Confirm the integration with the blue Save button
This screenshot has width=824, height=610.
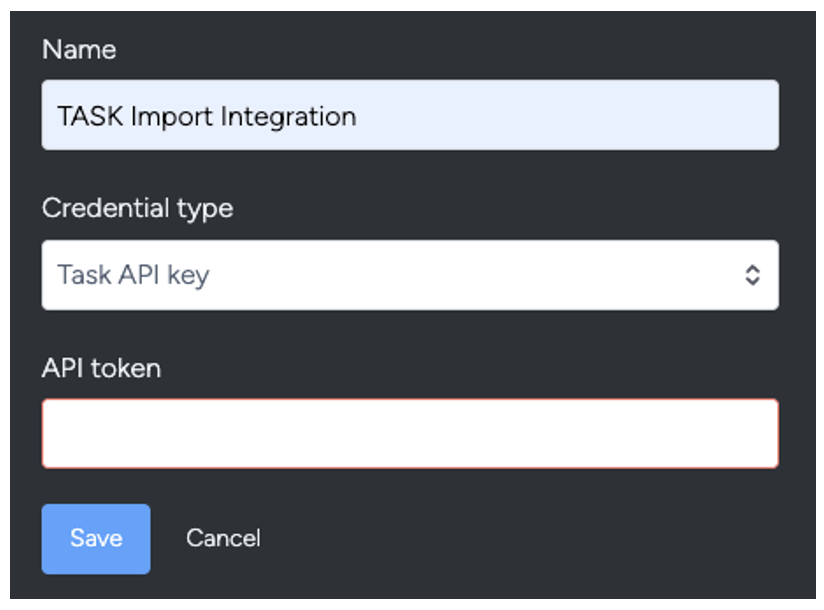[x=95, y=539]
